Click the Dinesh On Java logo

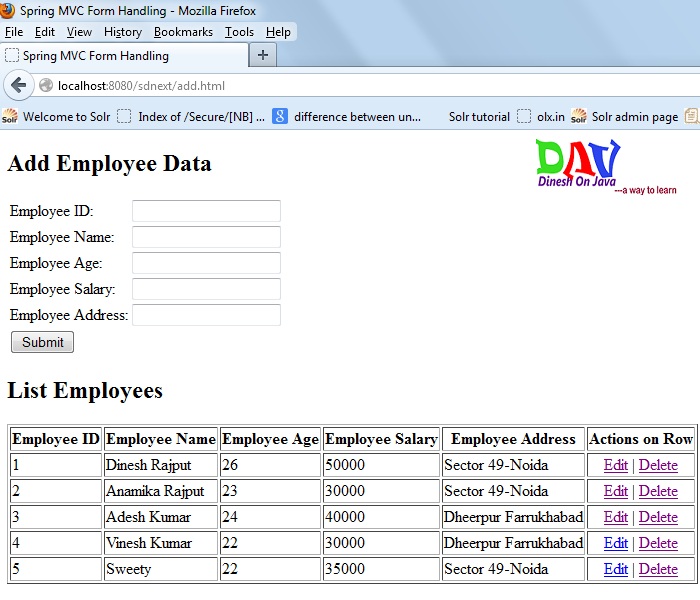(x=606, y=167)
